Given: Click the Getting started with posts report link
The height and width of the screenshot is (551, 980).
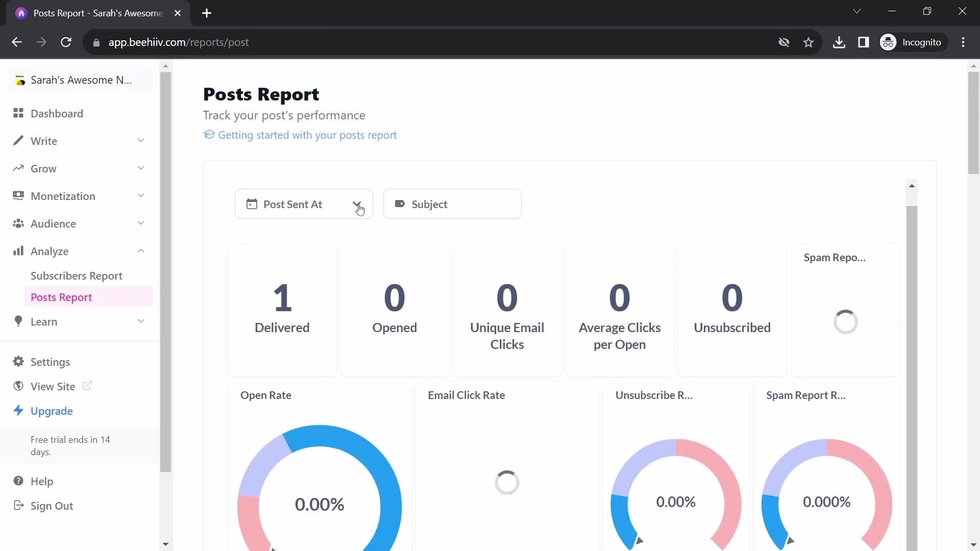Looking at the screenshot, I should click(301, 135).
